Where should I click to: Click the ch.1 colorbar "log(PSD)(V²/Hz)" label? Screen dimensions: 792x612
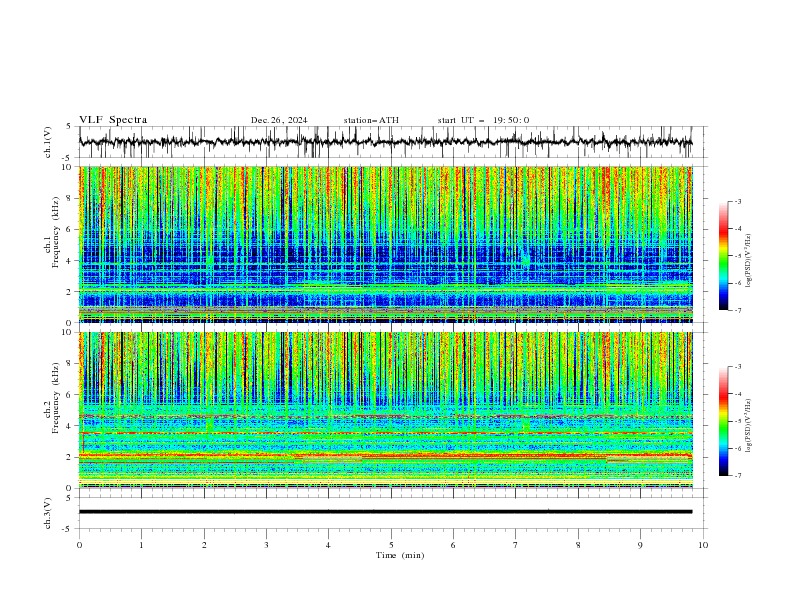click(x=748, y=261)
